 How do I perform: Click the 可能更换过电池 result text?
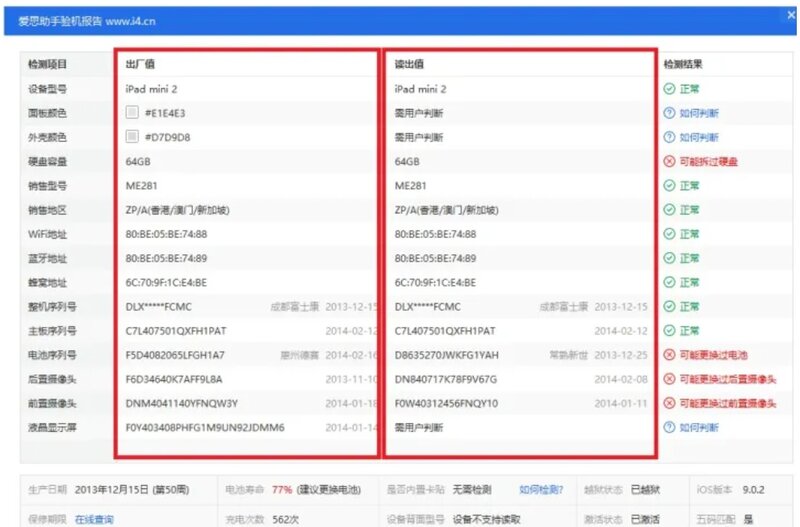click(713, 355)
